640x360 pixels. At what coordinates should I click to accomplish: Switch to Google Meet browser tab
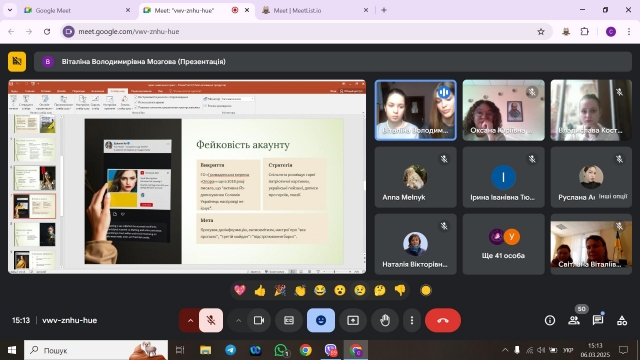pos(78,10)
